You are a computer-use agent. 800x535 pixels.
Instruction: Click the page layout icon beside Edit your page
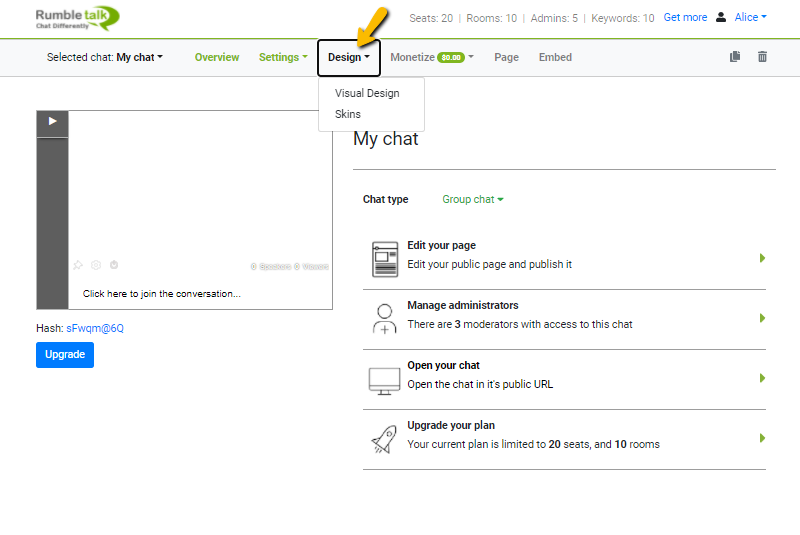[384, 259]
